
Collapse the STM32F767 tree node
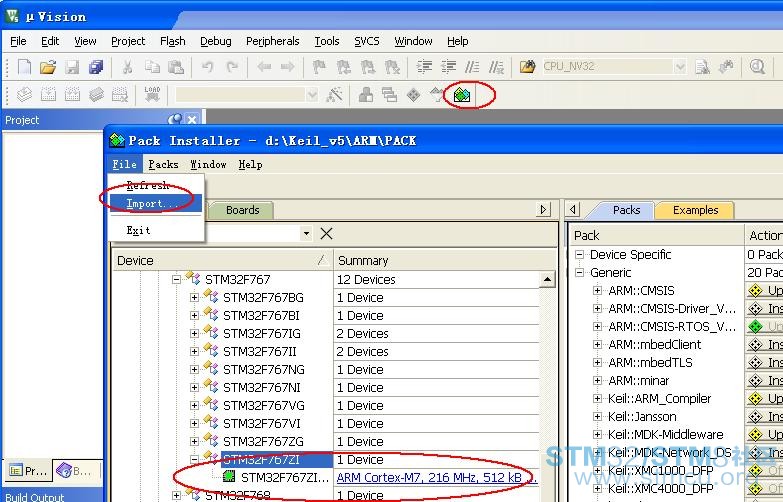point(176,280)
